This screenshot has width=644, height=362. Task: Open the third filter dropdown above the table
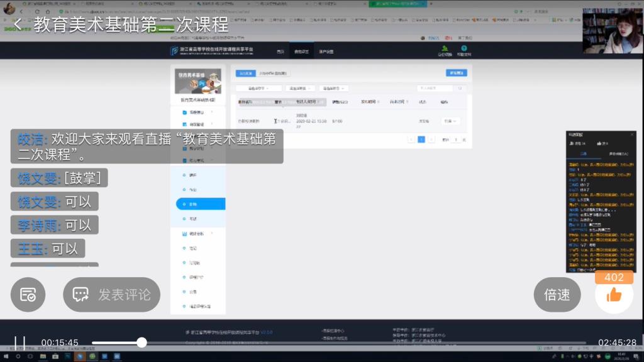[333, 89]
